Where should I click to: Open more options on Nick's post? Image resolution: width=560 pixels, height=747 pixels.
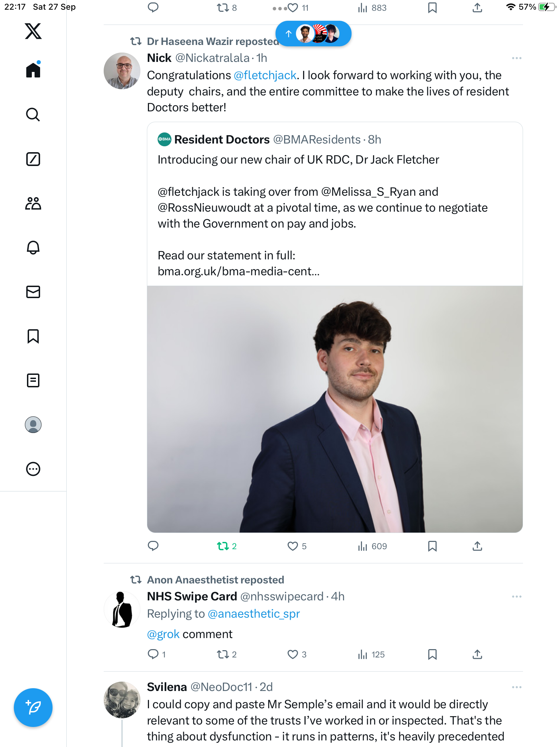point(516,58)
